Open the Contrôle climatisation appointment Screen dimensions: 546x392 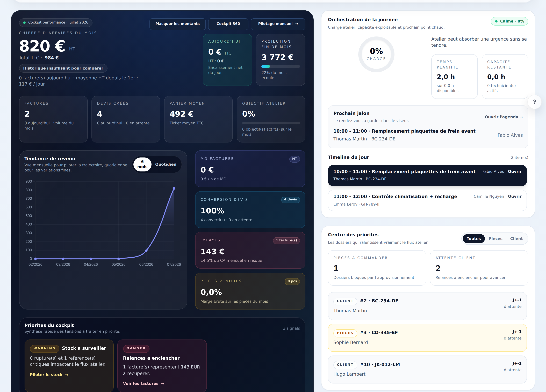(x=514, y=197)
